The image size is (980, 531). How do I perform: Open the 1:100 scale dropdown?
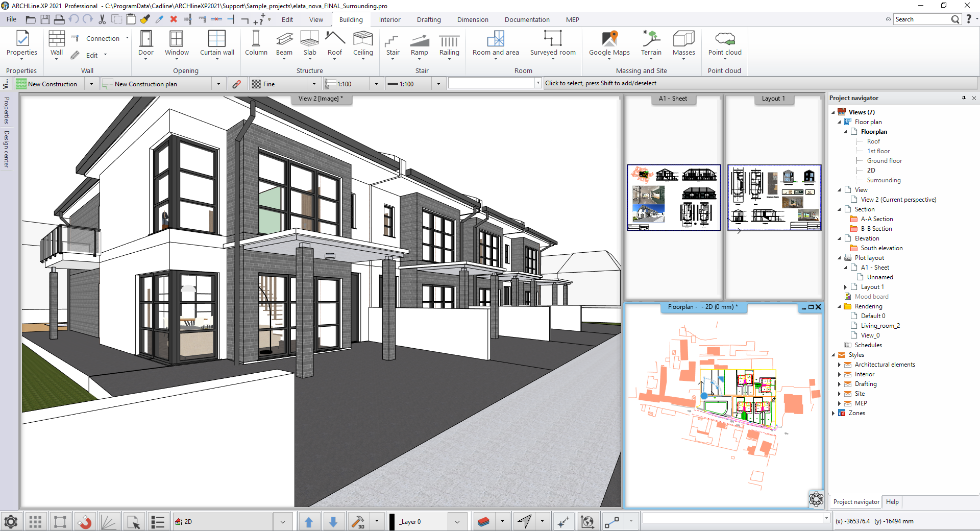pos(376,83)
